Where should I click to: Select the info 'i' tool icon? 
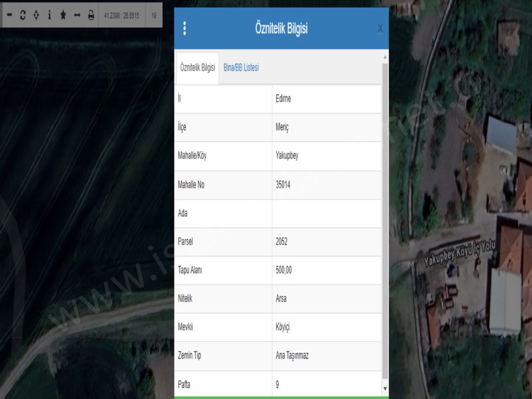pyautogui.click(x=50, y=14)
